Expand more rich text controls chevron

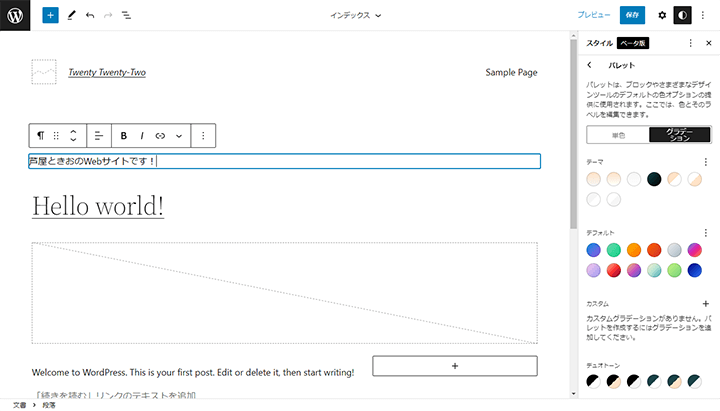[x=179, y=135]
